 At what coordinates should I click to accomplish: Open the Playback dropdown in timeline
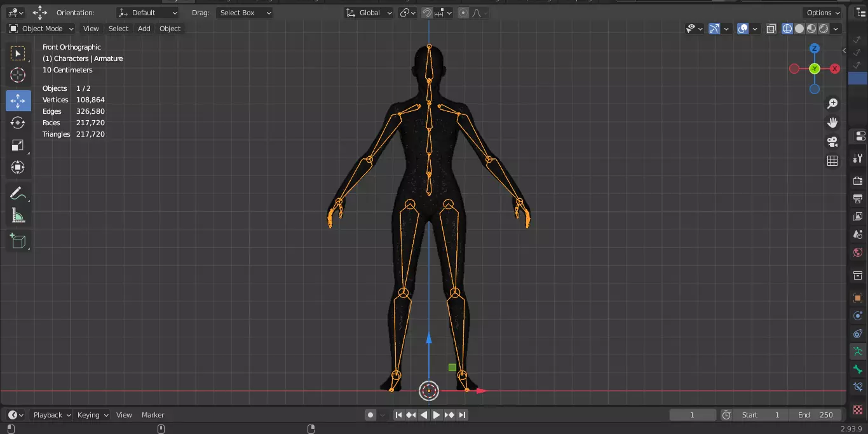click(52, 415)
